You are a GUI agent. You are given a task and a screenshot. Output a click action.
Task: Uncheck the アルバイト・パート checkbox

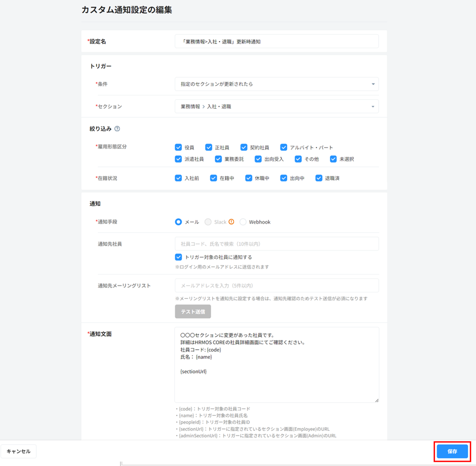[284, 147]
